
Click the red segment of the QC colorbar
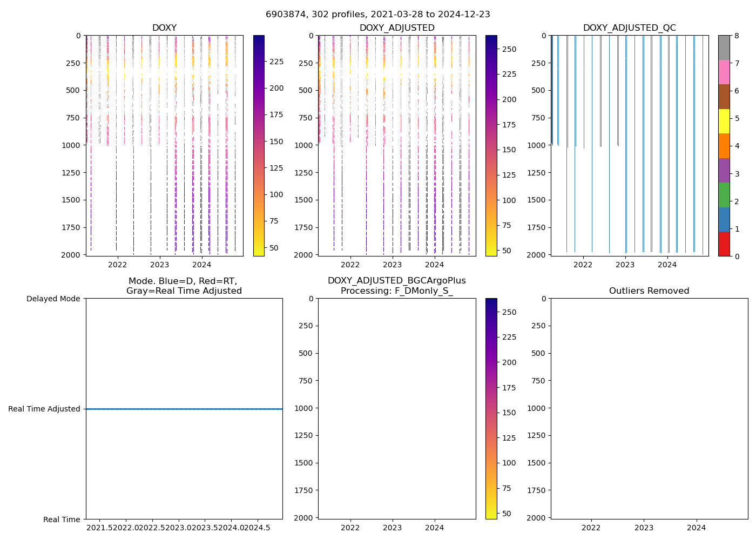tap(724, 244)
